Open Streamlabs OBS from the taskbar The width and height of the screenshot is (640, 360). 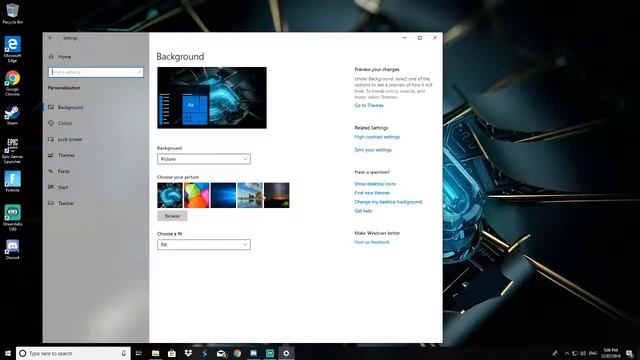(x=270, y=353)
